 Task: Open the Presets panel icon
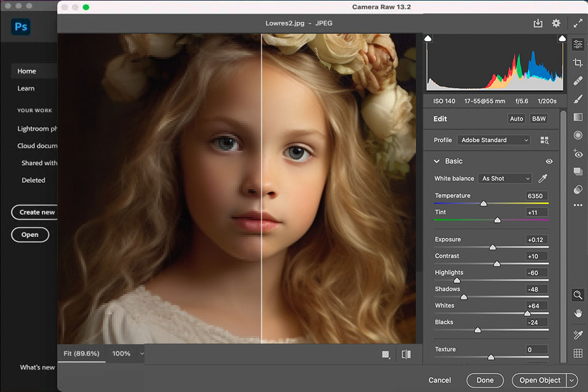pyautogui.click(x=578, y=189)
